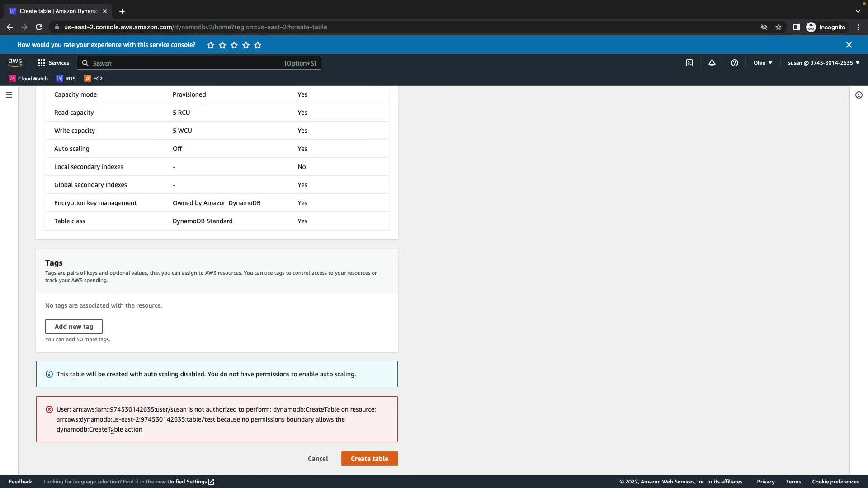
Task: Click the Create table button
Action: click(x=369, y=459)
